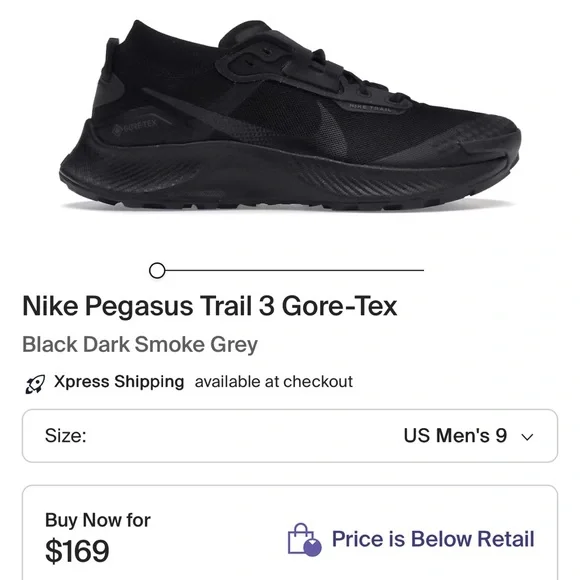Click the Xpress Shipping rocket icon
The image size is (580, 580).
(35, 384)
